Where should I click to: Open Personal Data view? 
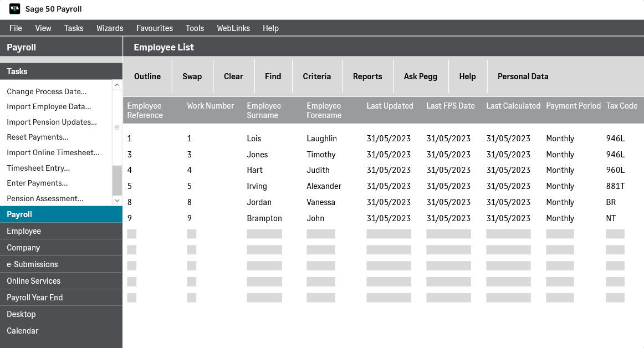coord(523,76)
